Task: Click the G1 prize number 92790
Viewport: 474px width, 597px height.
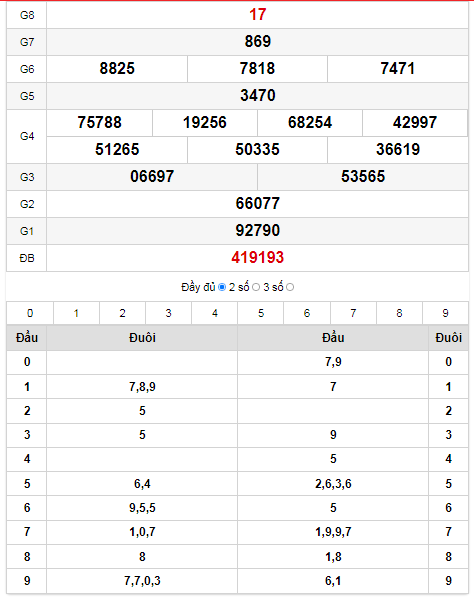Action: pos(258,231)
